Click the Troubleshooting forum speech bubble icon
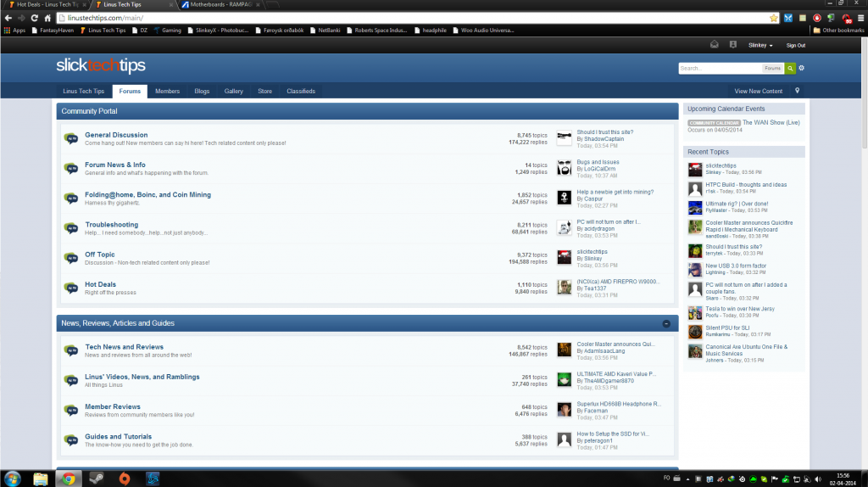This screenshot has width=868, height=487. (71, 228)
